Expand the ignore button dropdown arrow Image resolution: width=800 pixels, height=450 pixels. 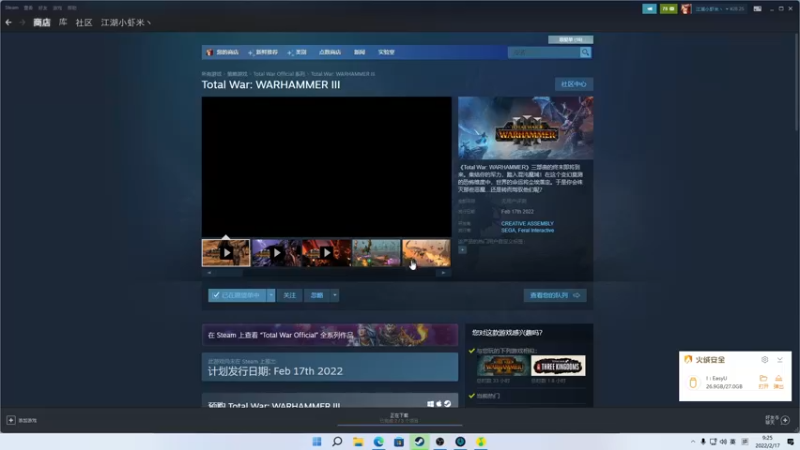pos(335,295)
